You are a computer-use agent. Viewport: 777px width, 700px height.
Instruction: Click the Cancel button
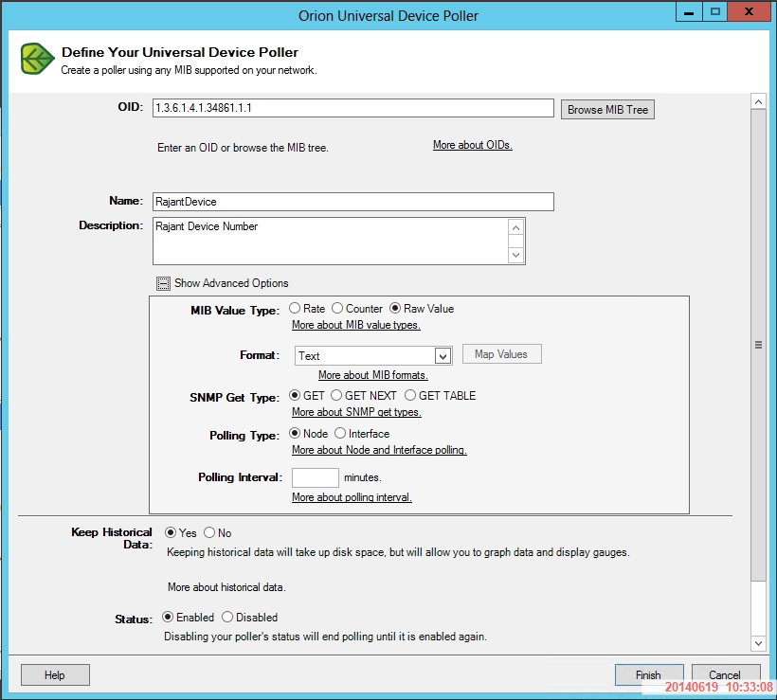726,674
